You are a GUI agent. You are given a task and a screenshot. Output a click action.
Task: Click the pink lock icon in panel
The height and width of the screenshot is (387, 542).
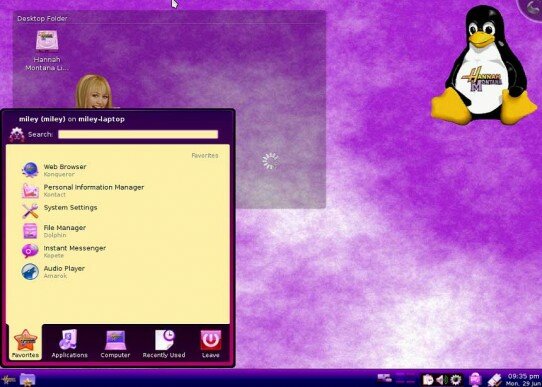pos(475,380)
